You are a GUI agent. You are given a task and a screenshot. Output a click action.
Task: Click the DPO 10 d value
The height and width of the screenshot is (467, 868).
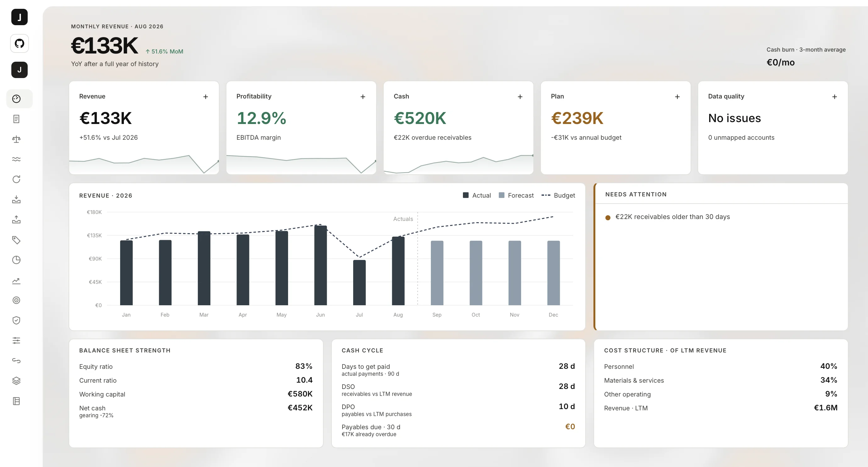click(567, 406)
